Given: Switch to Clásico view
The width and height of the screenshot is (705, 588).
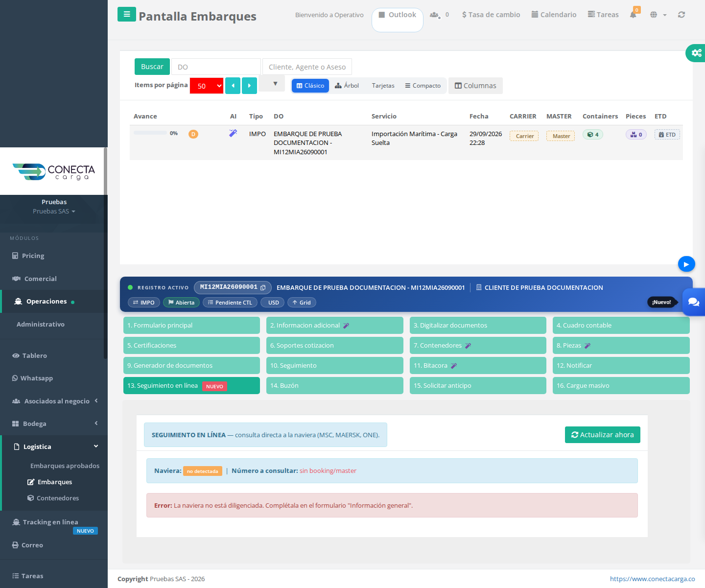Looking at the screenshot, I should pyautogui.click(x=310, y=86).
